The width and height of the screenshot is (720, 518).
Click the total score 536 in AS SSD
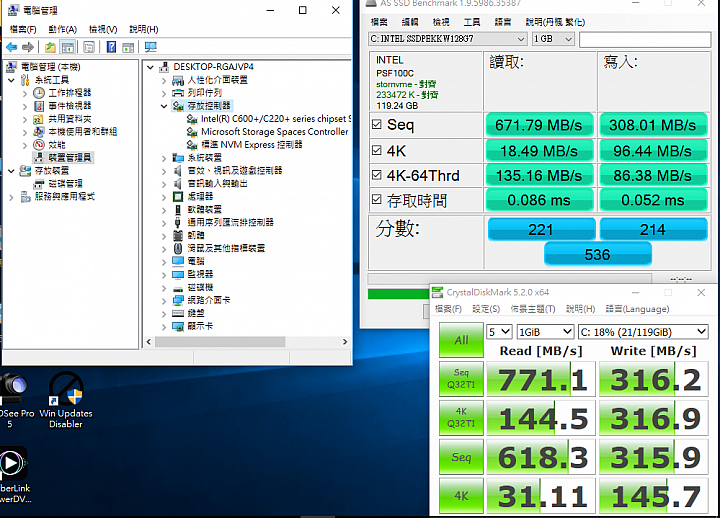(597, 254)
